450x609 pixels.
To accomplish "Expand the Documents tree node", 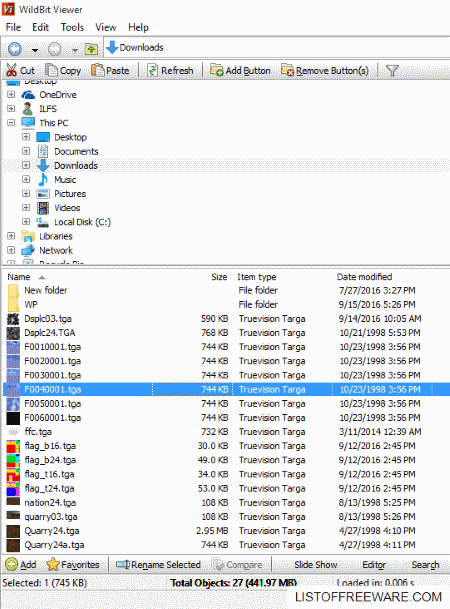I will (26, 151).
